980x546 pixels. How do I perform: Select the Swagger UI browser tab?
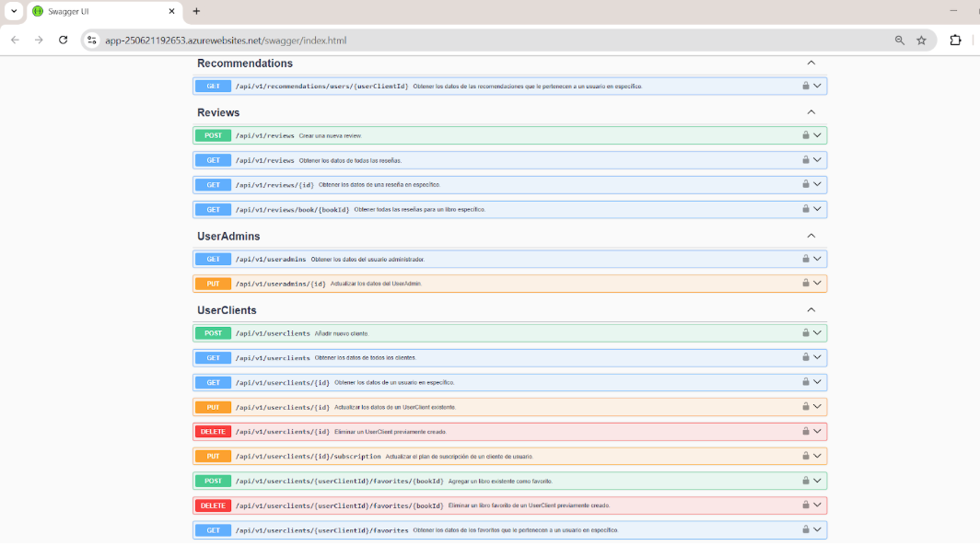[x=103, y=11]
